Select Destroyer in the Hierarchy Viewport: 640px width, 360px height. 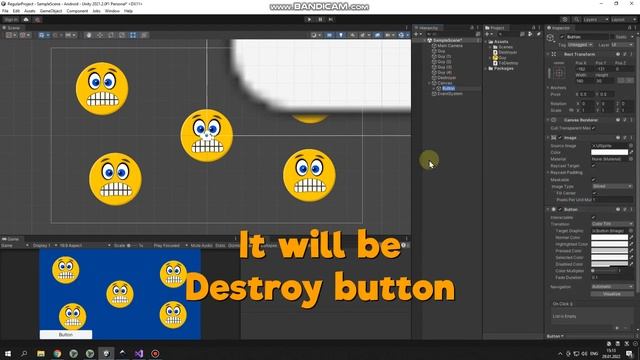tap(447, 78)
